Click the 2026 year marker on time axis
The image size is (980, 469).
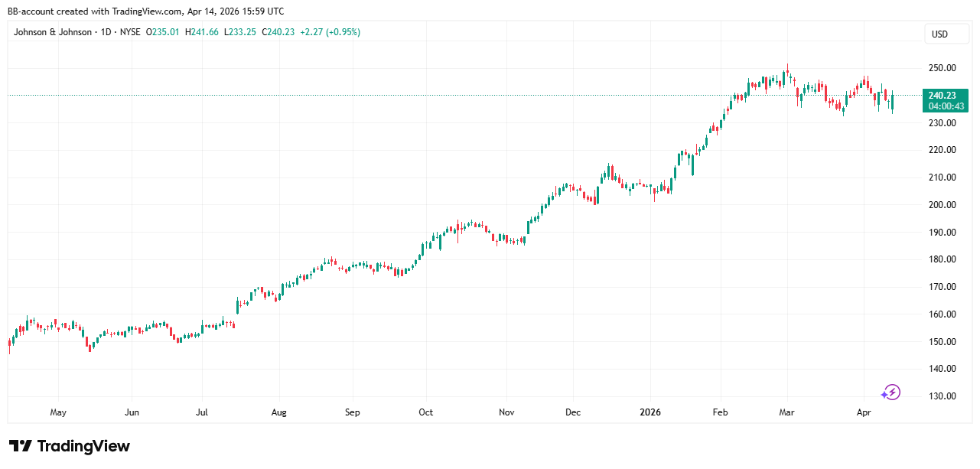click(x=650, y=412)
